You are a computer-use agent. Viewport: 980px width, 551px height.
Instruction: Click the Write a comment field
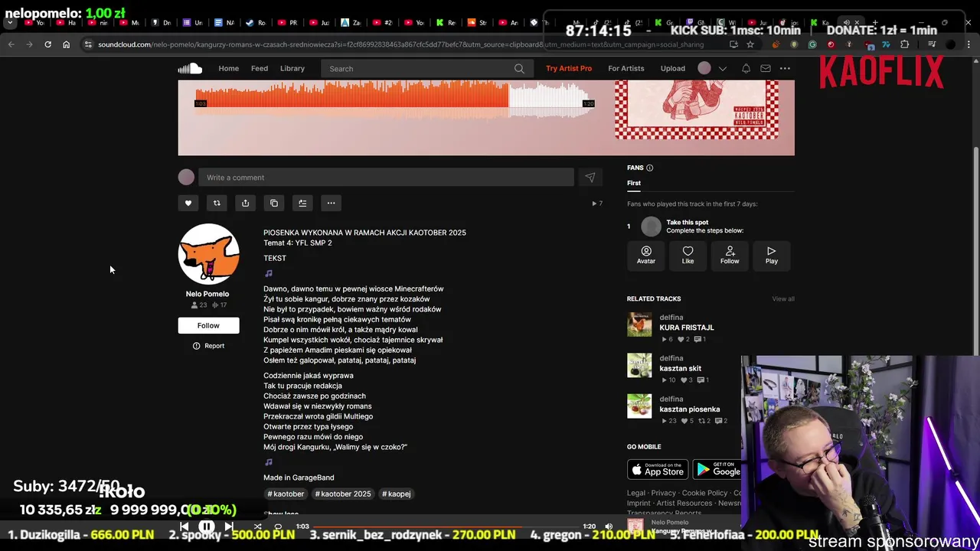click(x=386, y=178)
